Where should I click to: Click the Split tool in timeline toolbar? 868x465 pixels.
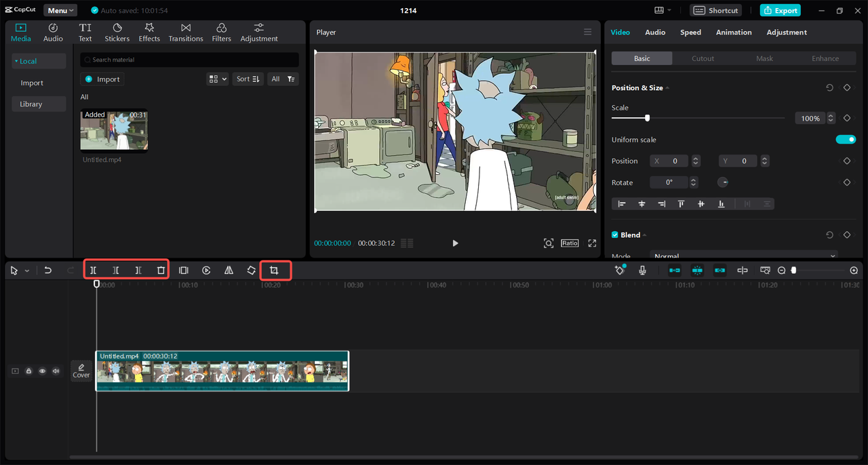point(94,270)
